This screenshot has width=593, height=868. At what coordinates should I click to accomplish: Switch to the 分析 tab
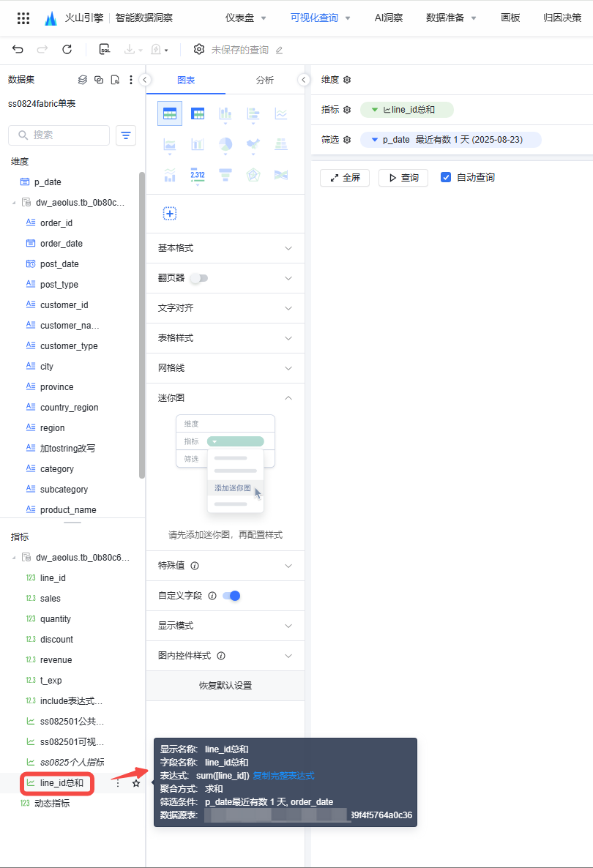pyautogui.click(x=264, y=81)
